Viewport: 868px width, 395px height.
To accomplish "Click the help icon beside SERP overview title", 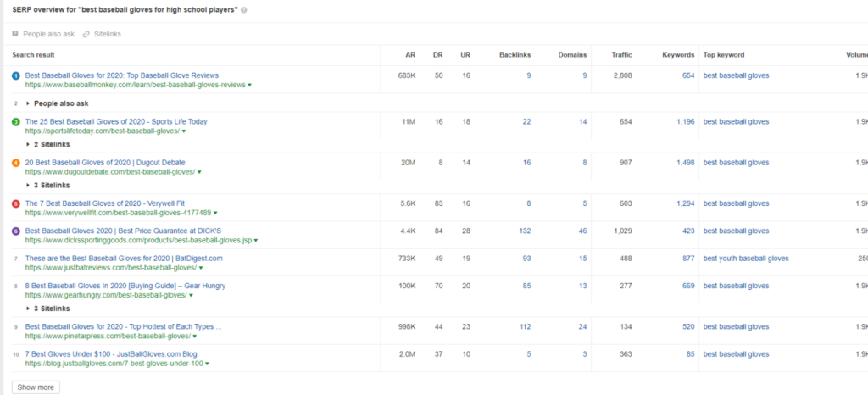I will 245,10.
